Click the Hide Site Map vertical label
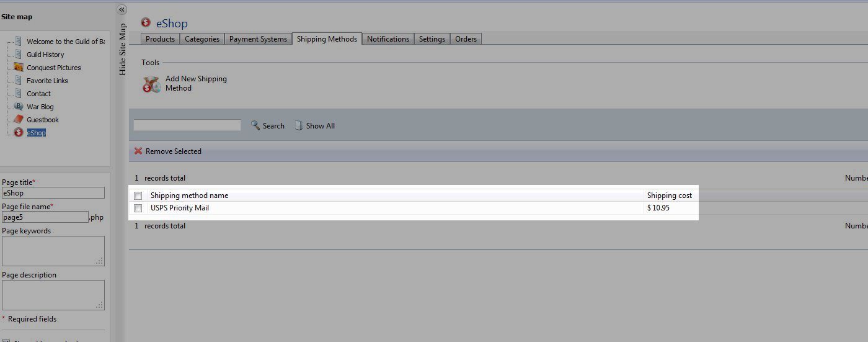 (x=122, y=49)
